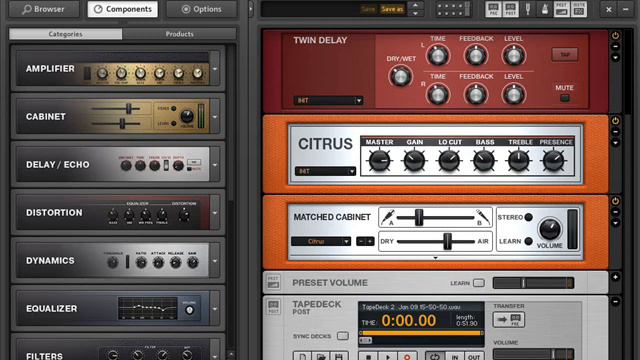Screen dimensions: 640x360
Task: Click the Preset Volume slider
Action: coord(533,283)
